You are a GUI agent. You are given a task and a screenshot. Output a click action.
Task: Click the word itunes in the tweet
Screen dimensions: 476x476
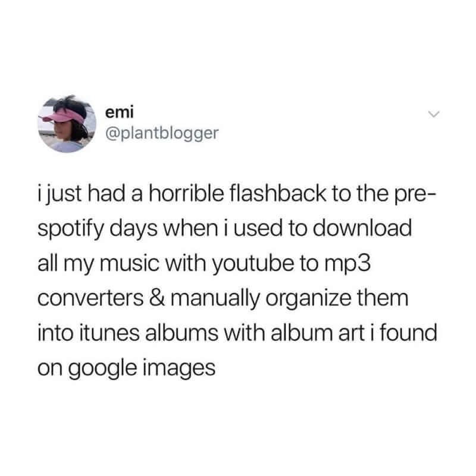pos(109,333)
